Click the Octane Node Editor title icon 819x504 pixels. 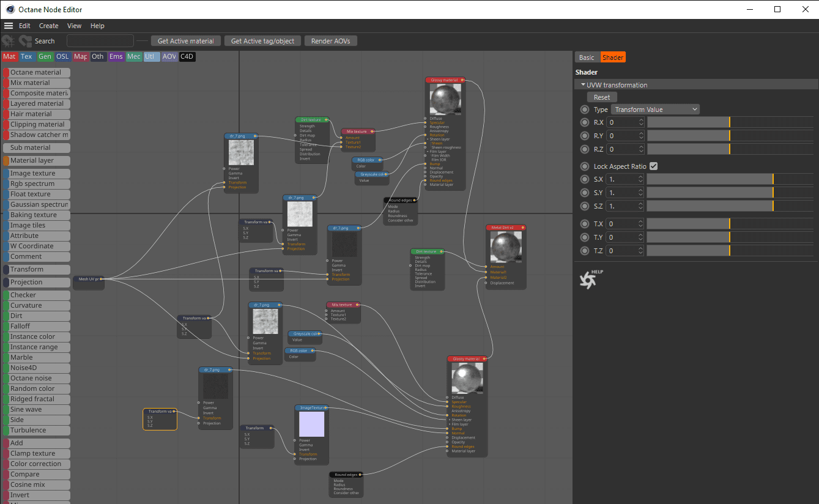pyautogui.click(x=10, y=9)
